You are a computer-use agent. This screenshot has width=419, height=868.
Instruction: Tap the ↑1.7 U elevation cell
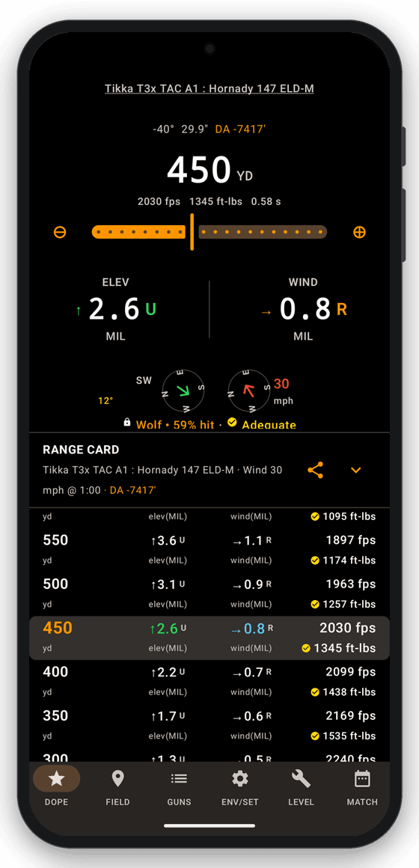tap(168, 715)
